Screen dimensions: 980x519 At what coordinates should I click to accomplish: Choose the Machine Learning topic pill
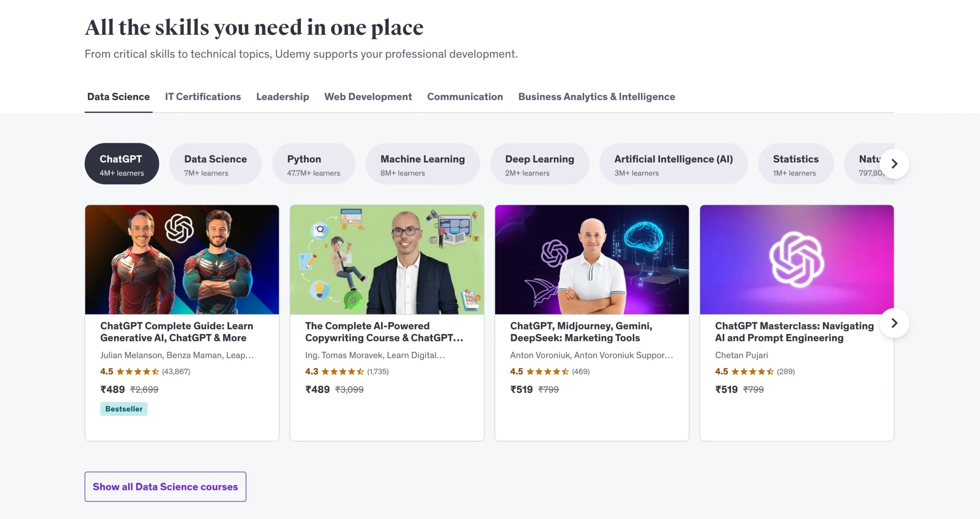click(423, 164)
